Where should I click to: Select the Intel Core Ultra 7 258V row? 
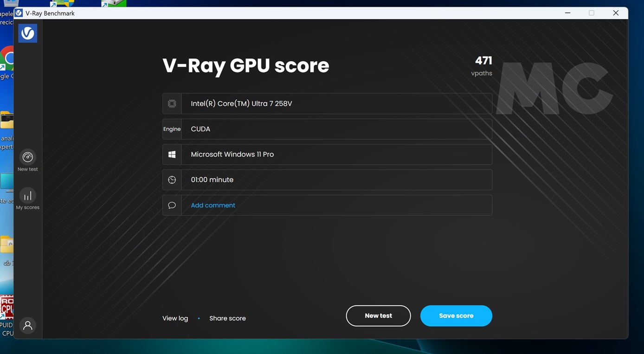[336, 103]
